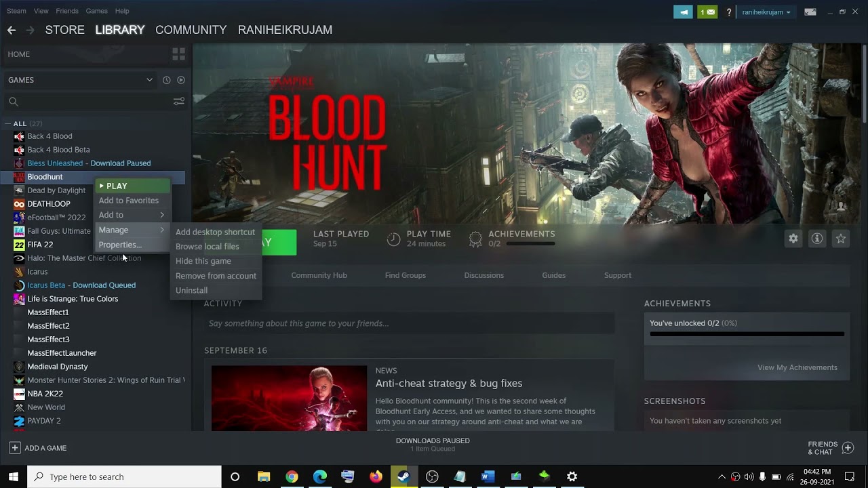Click the back navigation arrow
868x488 pixels.
[11, 30]
